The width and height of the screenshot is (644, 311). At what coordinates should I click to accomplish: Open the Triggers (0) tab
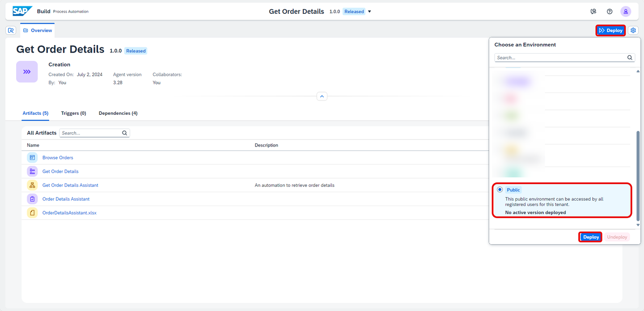[x=73, y=113]
